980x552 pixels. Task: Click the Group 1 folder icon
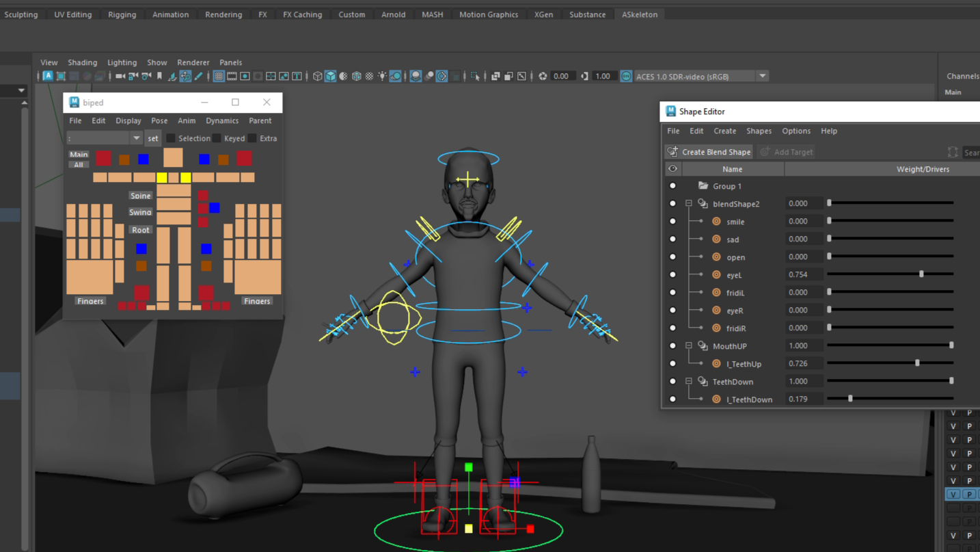click(703, 186)
